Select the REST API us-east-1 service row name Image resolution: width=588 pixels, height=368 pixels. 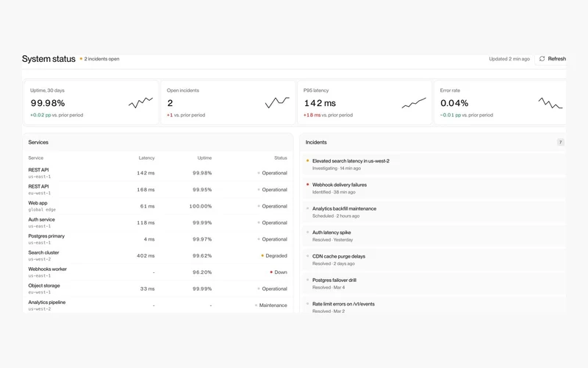coord(39,170)
